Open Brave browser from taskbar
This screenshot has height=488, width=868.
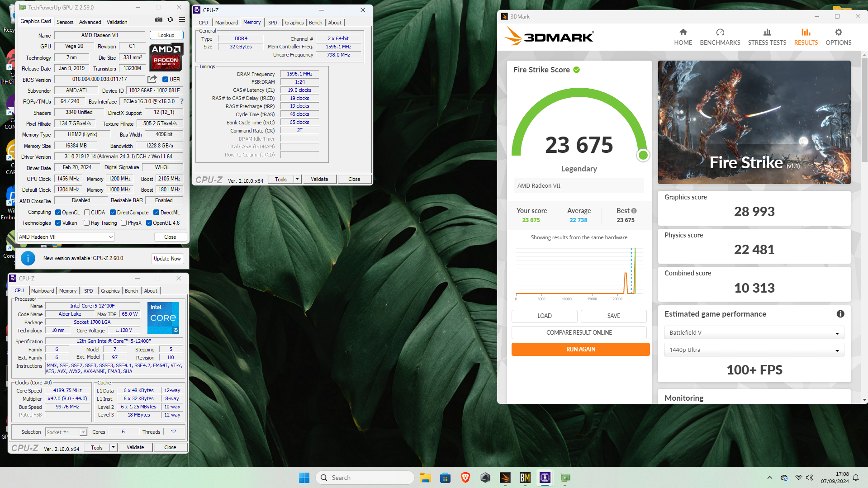465,478
